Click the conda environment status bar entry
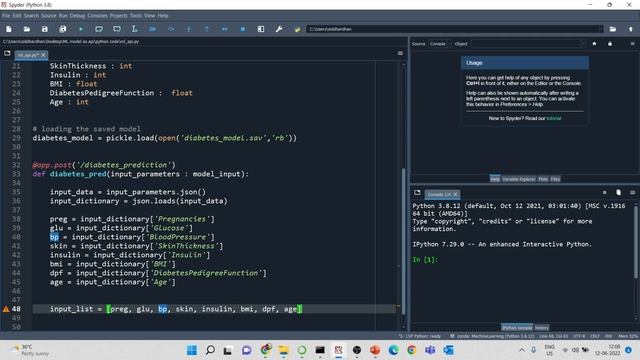 coord(492,336)
